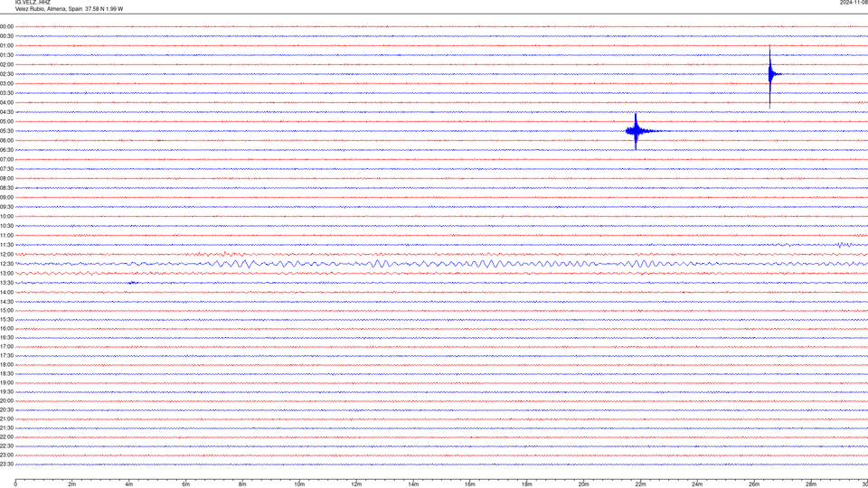Click the small blue blip on the 13:30 trace
This screenshot has width=868, height=488.
click(x=132, y=283)
